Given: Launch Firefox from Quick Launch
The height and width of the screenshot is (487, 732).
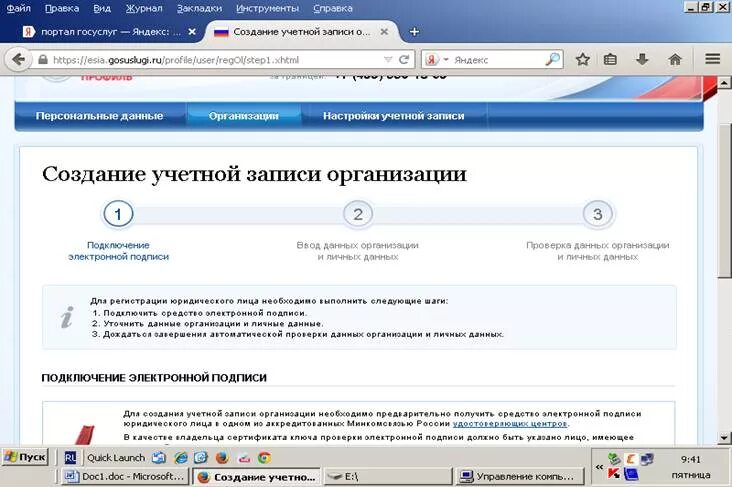Looking at the screenshot, I should (222, 458).
